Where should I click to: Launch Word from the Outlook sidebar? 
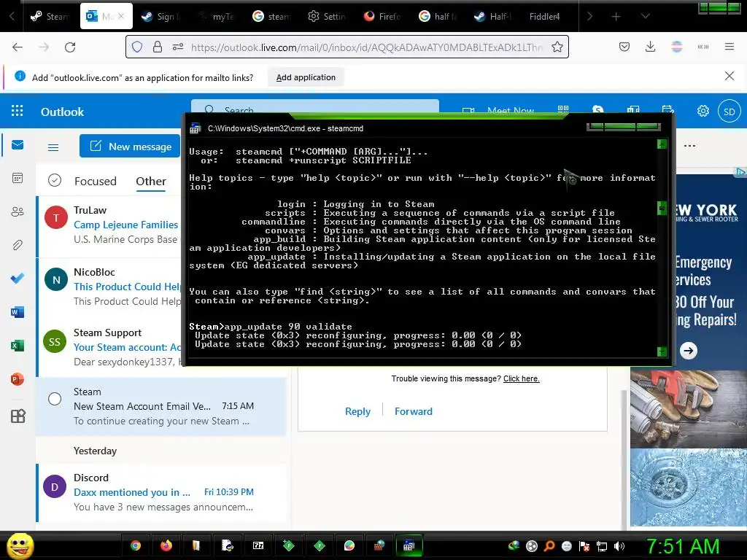pos(18,312)
